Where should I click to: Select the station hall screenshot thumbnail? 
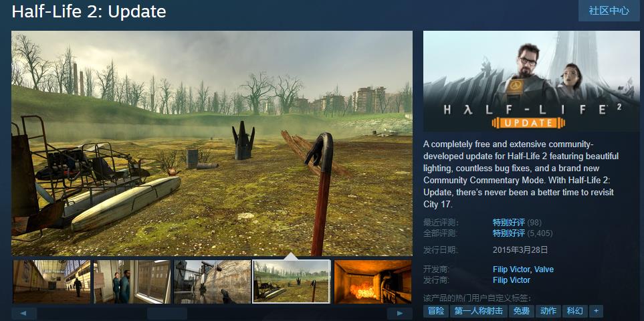coord(51,282)
